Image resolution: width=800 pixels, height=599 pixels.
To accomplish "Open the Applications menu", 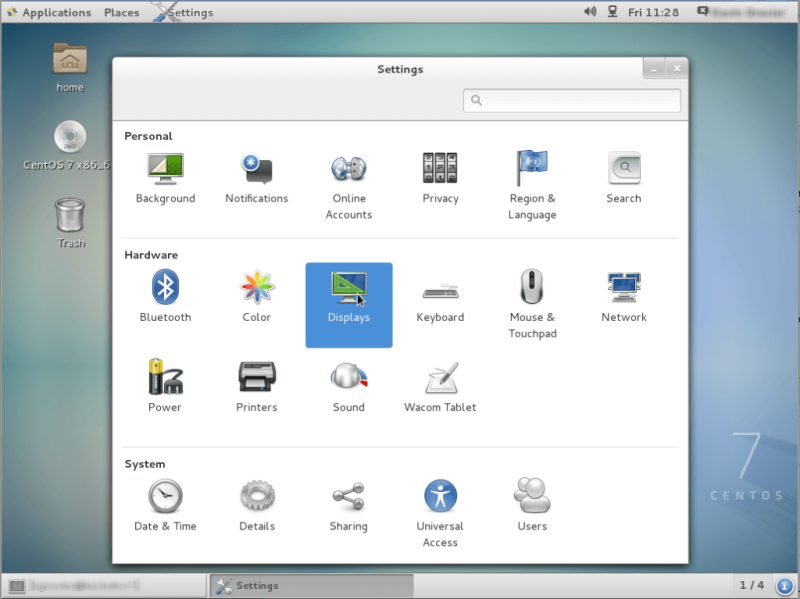I will tap(49, 12).
